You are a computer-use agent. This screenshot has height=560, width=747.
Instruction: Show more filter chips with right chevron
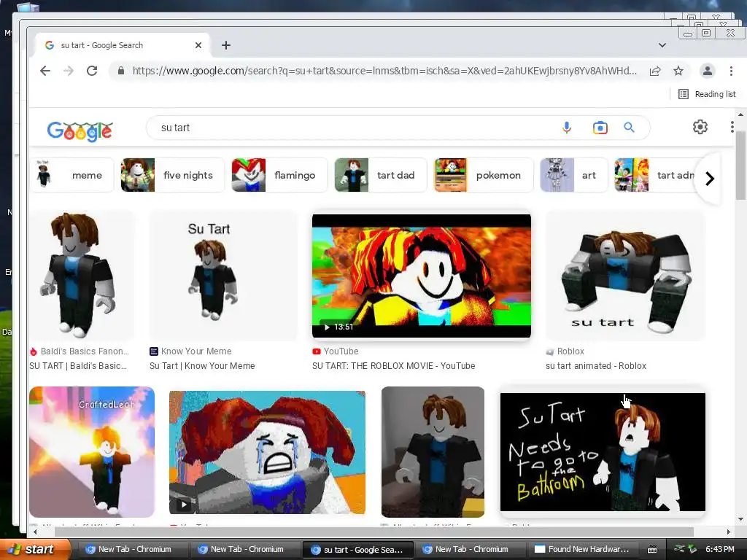(709, 179)
